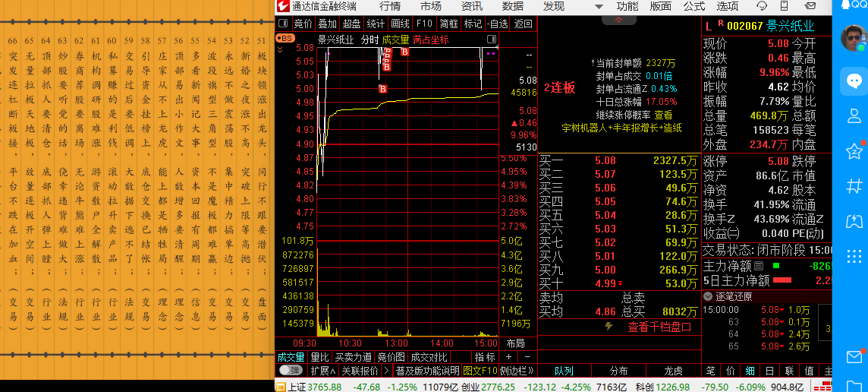This screenshot has width=868, height=392.
Task: Open QQ contacts person icon
Action: pyautogui.click(x=854, y=116)
